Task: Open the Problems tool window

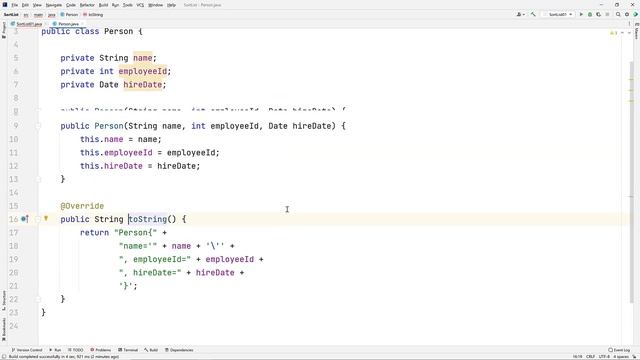Action: tap(100, 350)
